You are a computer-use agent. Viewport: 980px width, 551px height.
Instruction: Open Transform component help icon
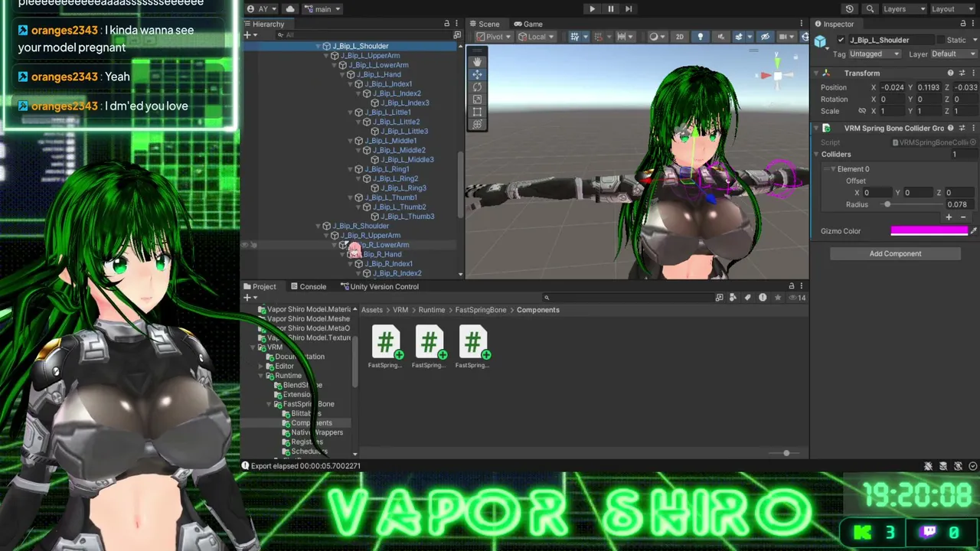pos(951,73)
